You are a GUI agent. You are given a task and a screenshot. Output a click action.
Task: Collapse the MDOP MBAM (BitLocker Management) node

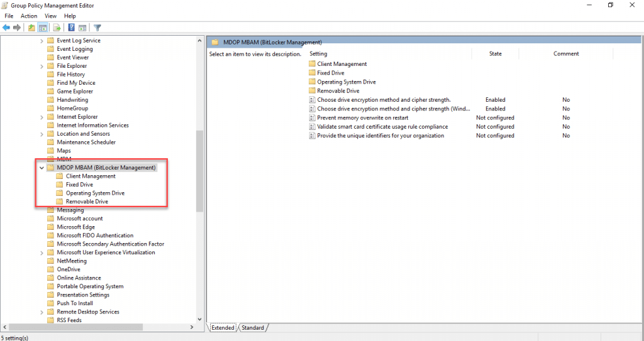click(42, 168)
